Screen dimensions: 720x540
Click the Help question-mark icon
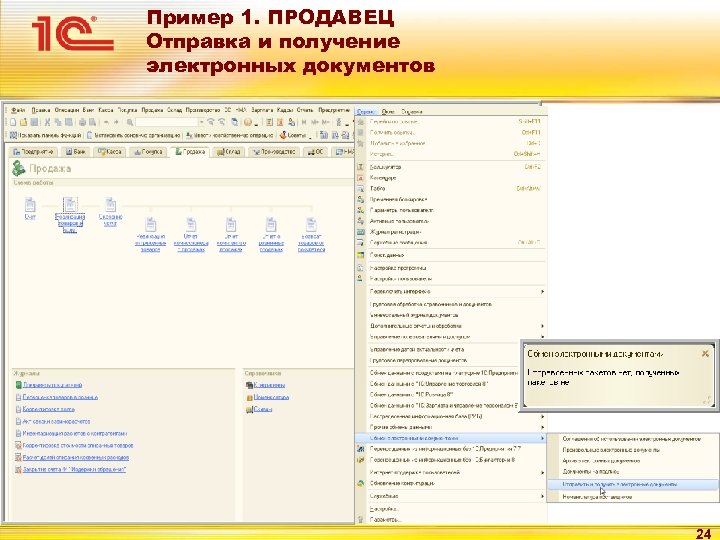click(248, 122)
